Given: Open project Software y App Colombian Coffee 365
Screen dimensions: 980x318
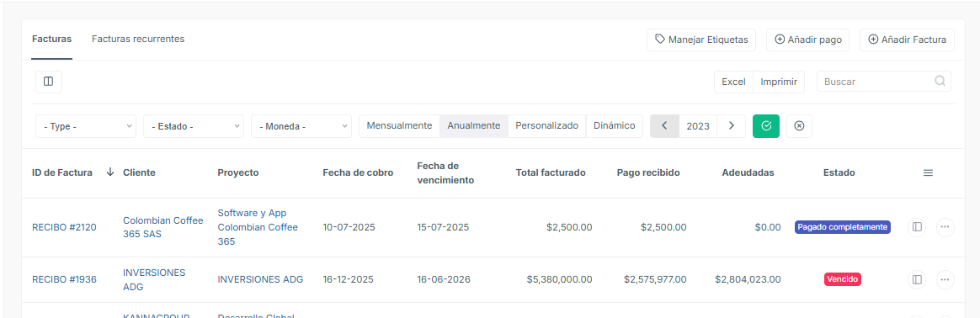Looking at the screenshot, I should tap(258, 227).
